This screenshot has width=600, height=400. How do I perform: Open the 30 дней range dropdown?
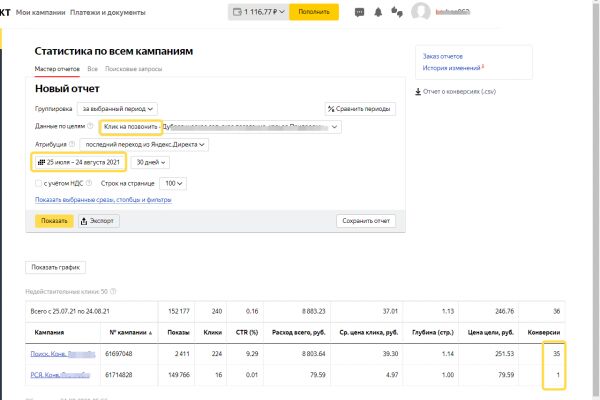point(150,162)
